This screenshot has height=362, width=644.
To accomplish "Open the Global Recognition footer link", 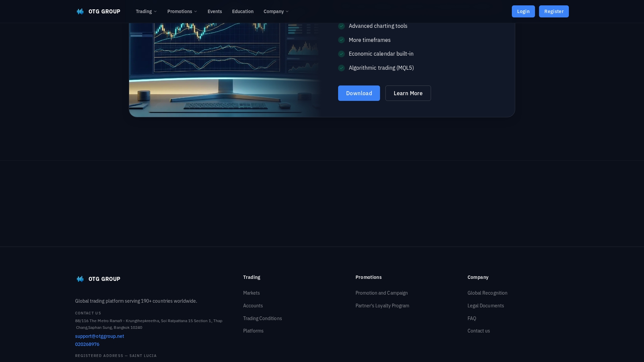I will (x=487, y=293).
